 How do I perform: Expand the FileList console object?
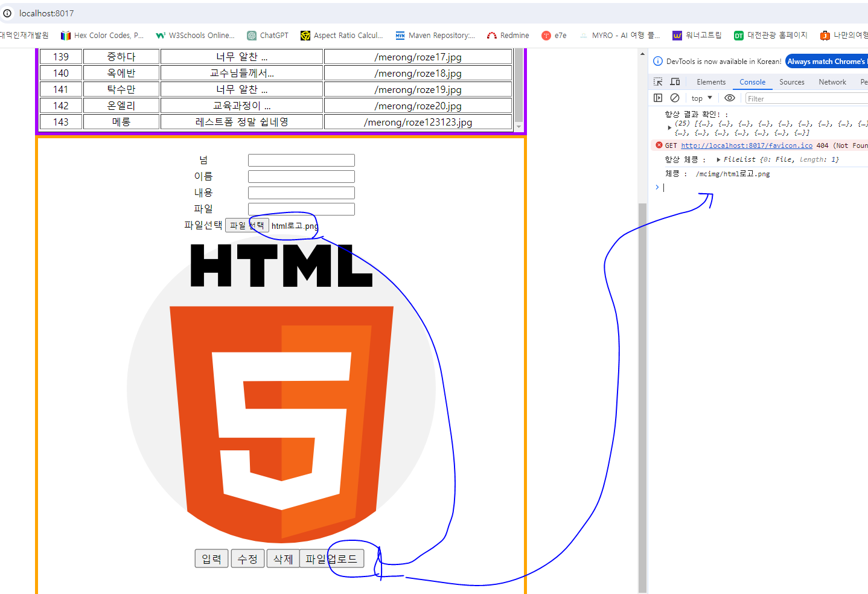click(718, 159)
